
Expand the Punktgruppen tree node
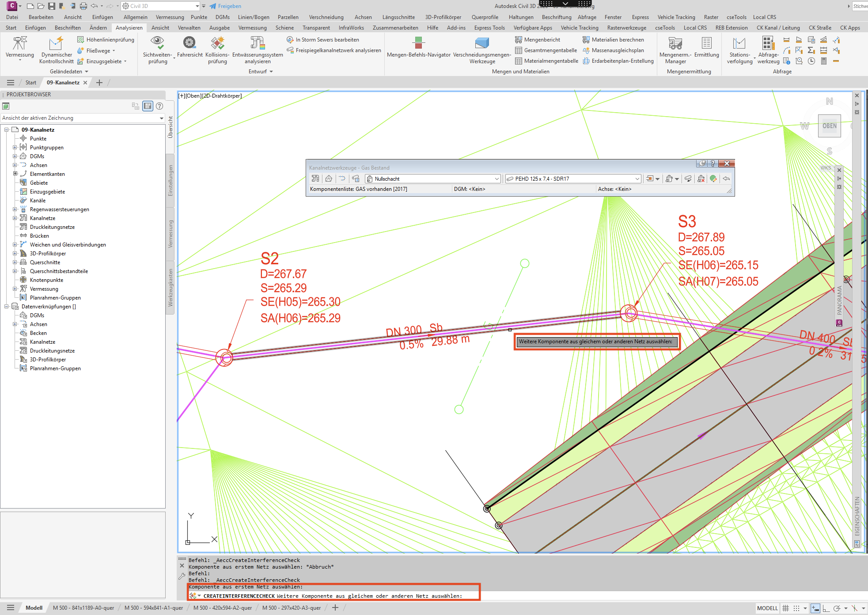tap(15, 147)
